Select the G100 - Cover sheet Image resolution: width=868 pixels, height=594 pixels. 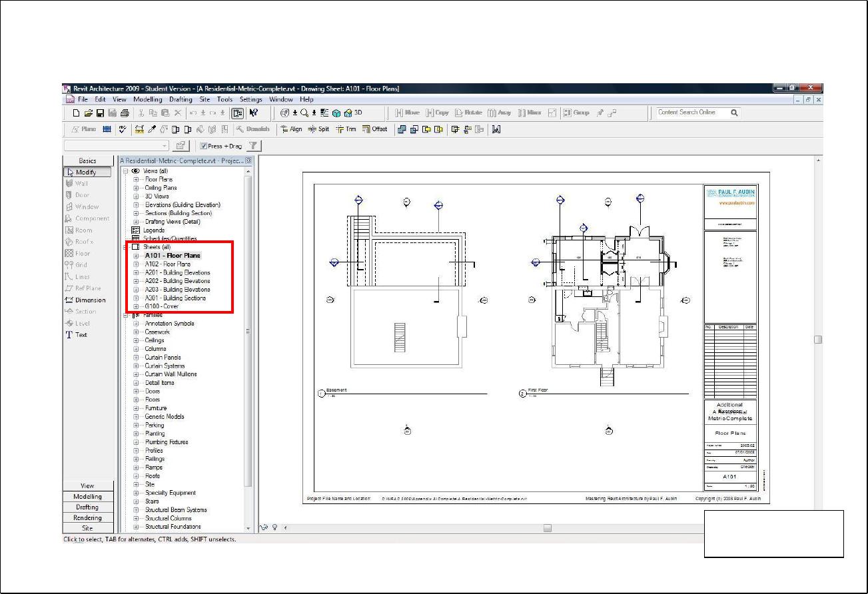pyautogui.click(x=162, y=306)
